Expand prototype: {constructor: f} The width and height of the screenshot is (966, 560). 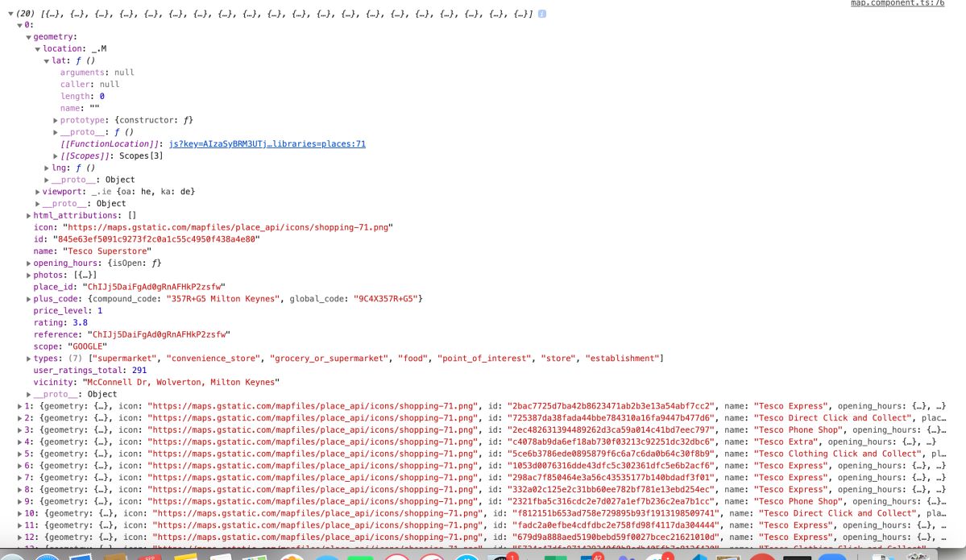[x=56, y=120]
